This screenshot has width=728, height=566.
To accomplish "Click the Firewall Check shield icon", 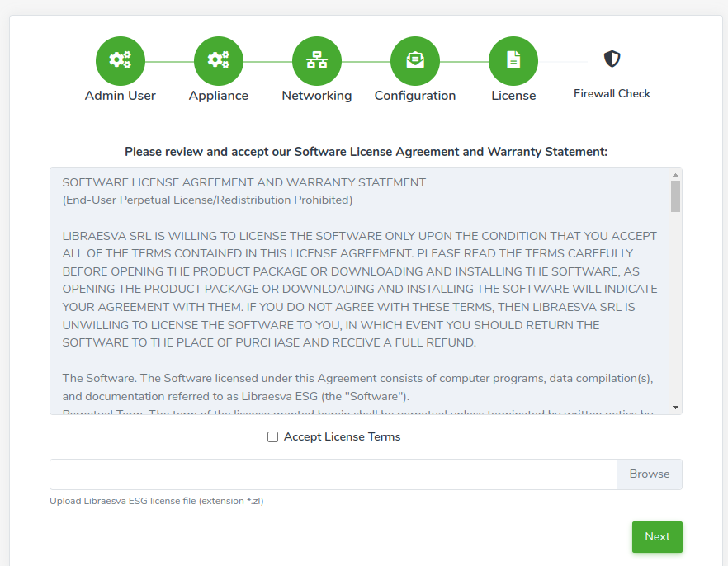I will pos(612,59).
